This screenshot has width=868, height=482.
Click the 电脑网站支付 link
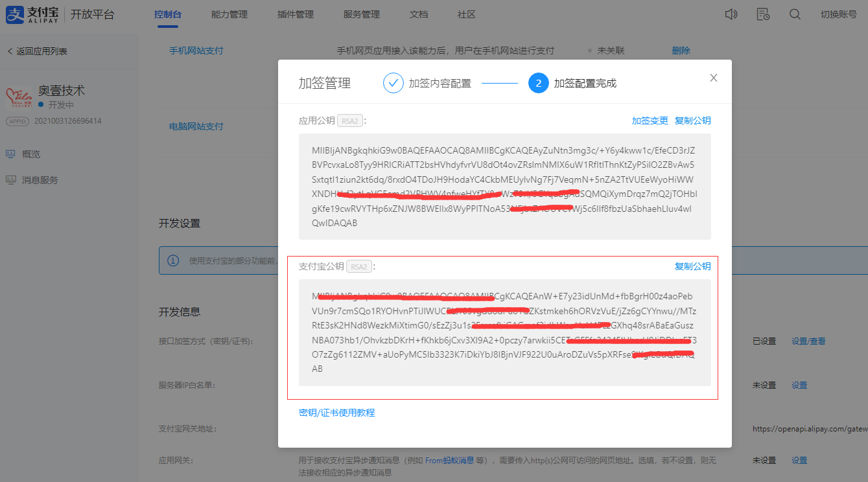coord(196,126)
